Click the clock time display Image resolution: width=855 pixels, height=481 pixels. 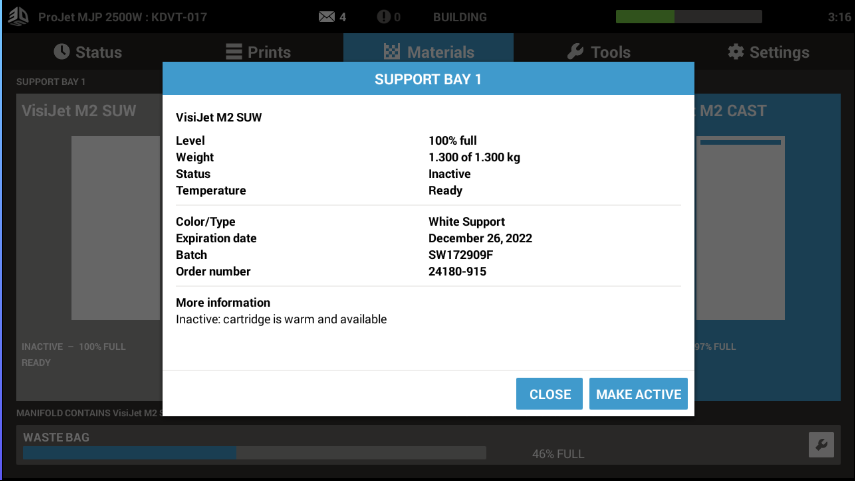pos(839,17)
